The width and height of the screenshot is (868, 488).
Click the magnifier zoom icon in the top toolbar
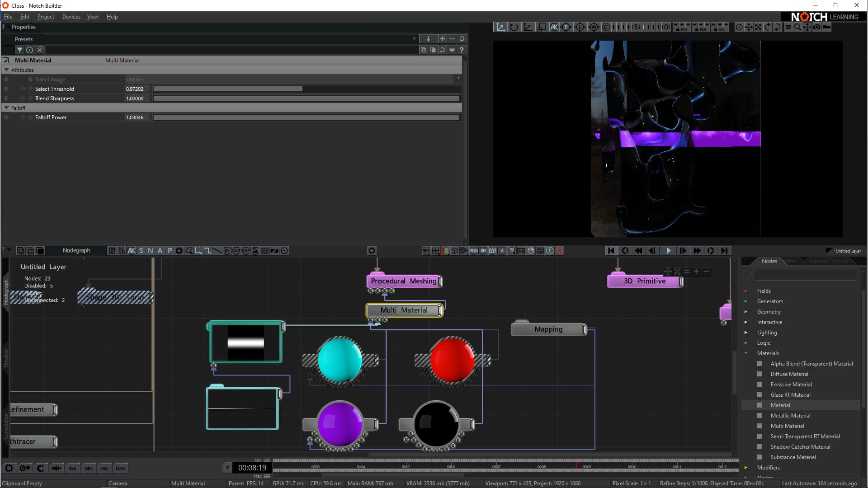tap(797, 27)
